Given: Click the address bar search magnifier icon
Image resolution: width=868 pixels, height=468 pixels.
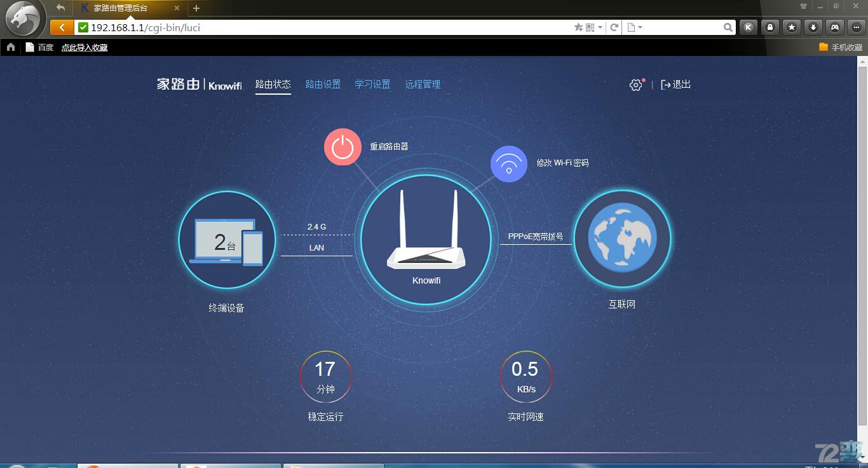Looking at the screenshot, I should [728, 27].
